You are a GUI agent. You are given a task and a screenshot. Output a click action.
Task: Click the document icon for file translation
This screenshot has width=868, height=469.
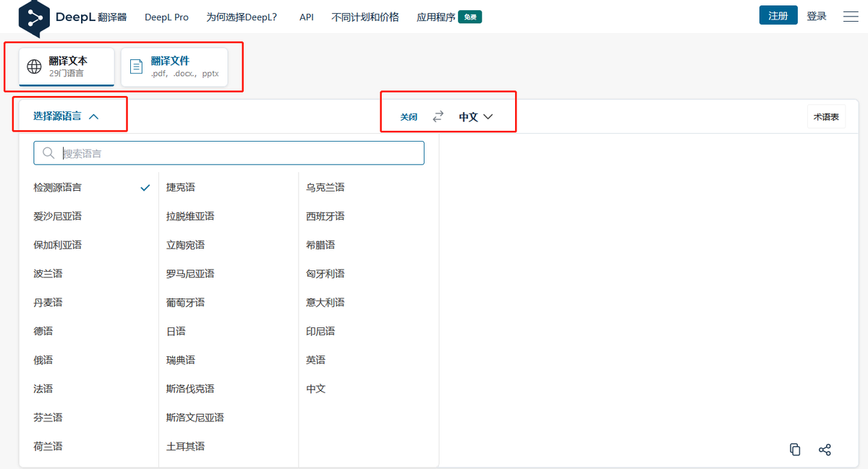pos(136,66)
